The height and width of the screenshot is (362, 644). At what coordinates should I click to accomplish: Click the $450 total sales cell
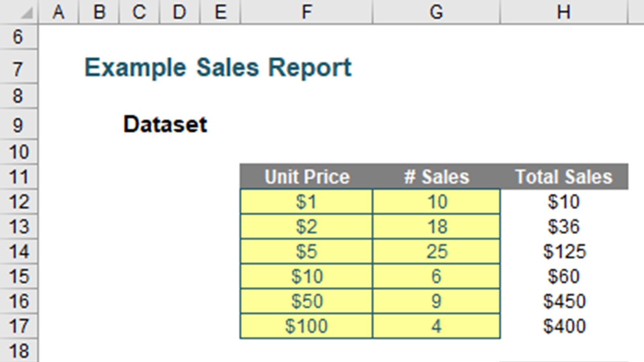tap(564, 301)
